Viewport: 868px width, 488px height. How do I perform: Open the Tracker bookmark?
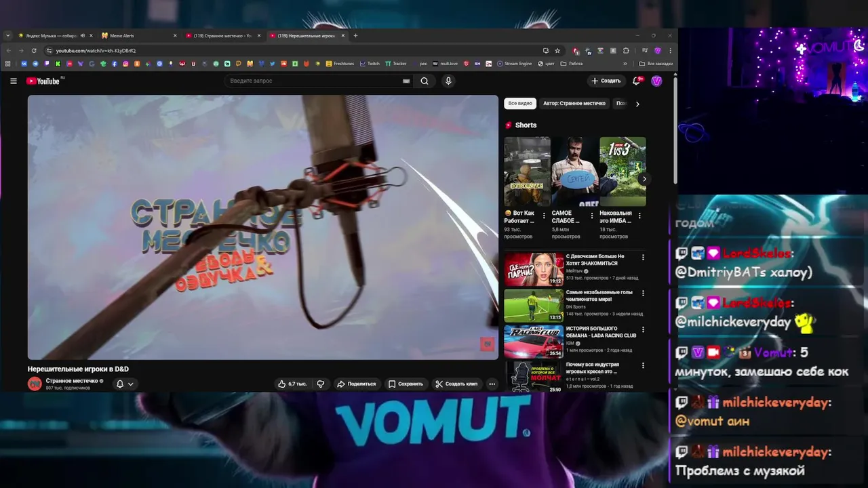pos(396,64)
